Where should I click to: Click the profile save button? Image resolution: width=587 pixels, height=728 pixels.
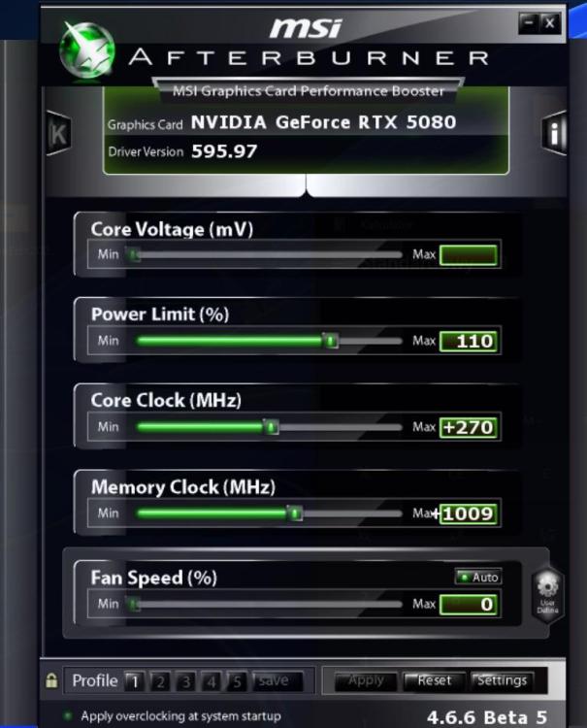point(277,681)
